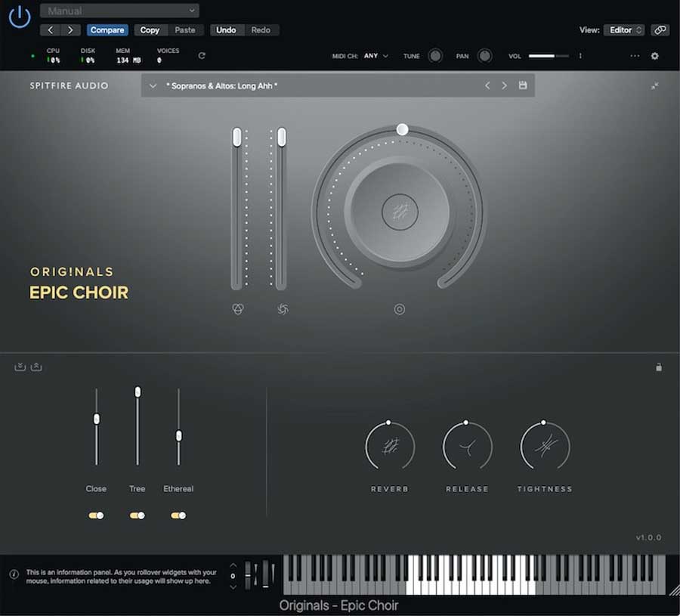Click the expression icon below left slider
The height and width of the screenshot is (616, 680).
coord(238,309)
